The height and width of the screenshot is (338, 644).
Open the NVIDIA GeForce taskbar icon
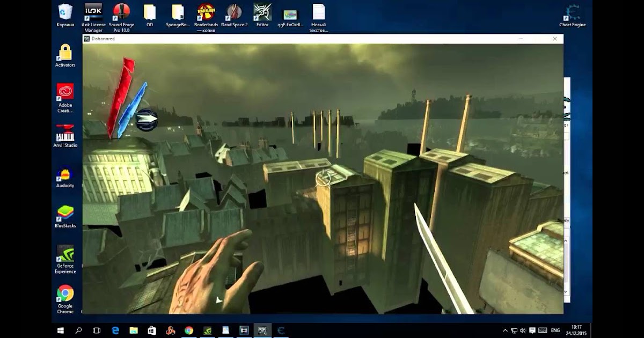(207, 330)
